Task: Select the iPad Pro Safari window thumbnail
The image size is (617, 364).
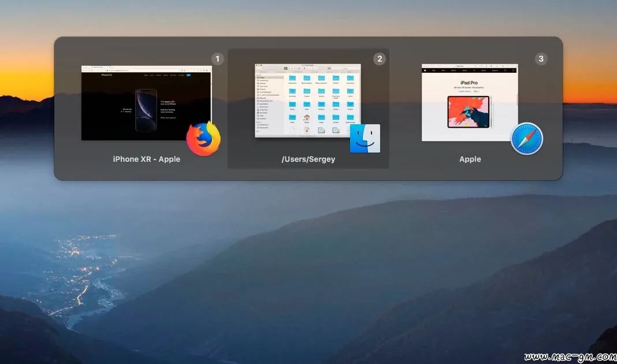Action: click(470, 103)
